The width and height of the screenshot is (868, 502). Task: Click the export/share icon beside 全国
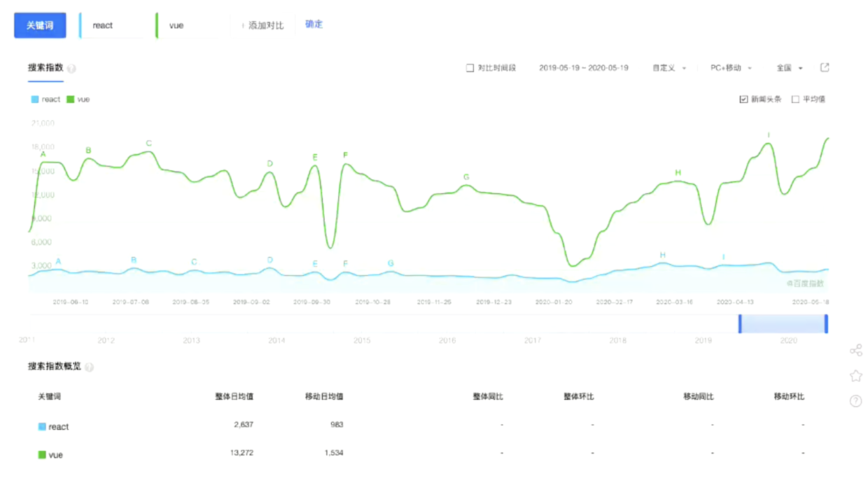[825, 67]
